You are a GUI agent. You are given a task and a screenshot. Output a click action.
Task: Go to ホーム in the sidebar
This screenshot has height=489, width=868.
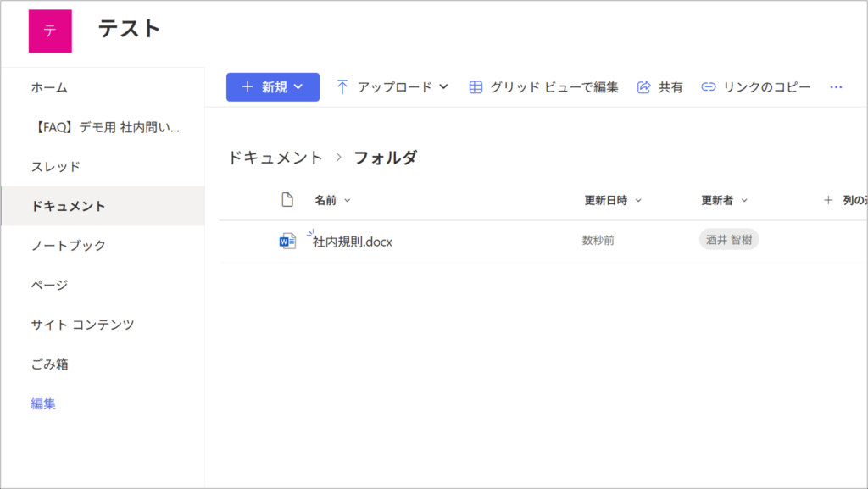click(x=49, y=87)
